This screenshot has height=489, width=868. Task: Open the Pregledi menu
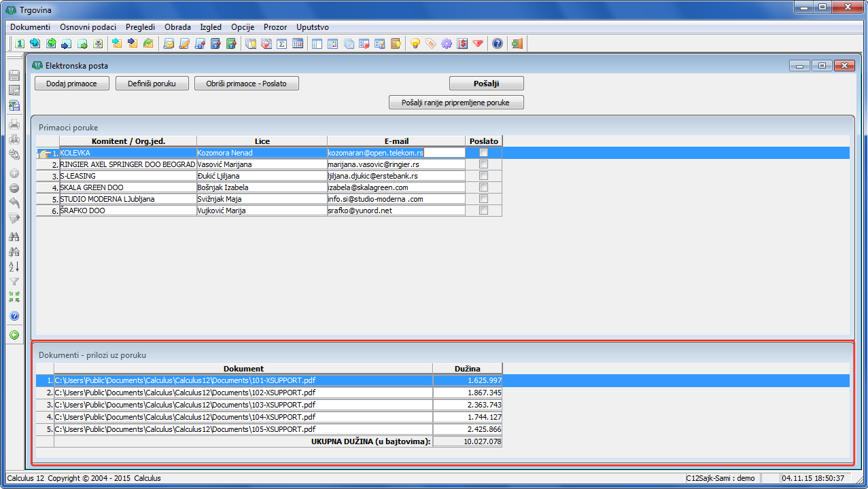pyautogui.click(x=140, y=27)
